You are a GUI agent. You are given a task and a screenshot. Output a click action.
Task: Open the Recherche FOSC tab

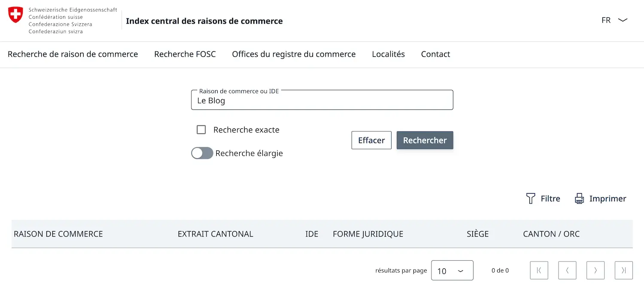coord(185,54)
